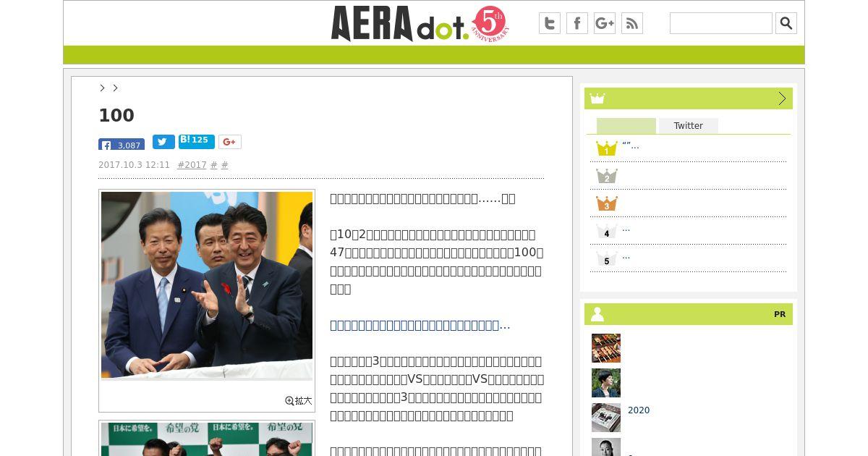Open the Twitter icon in the header
The image size is (868, 456).
(x=550, y=23)
